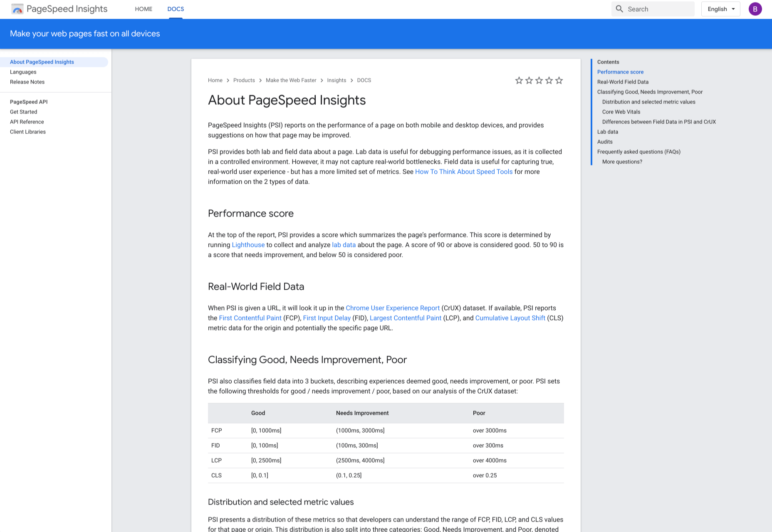The width and height of the screenshot is (772, 532).
Task: Switch to the HOME tab
Action: [x=144, y=9]
